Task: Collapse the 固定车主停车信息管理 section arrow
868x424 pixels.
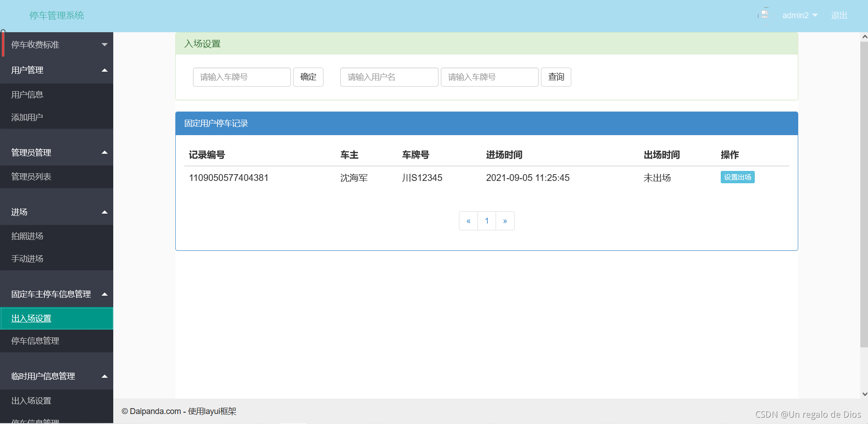Action: (105, 294)
